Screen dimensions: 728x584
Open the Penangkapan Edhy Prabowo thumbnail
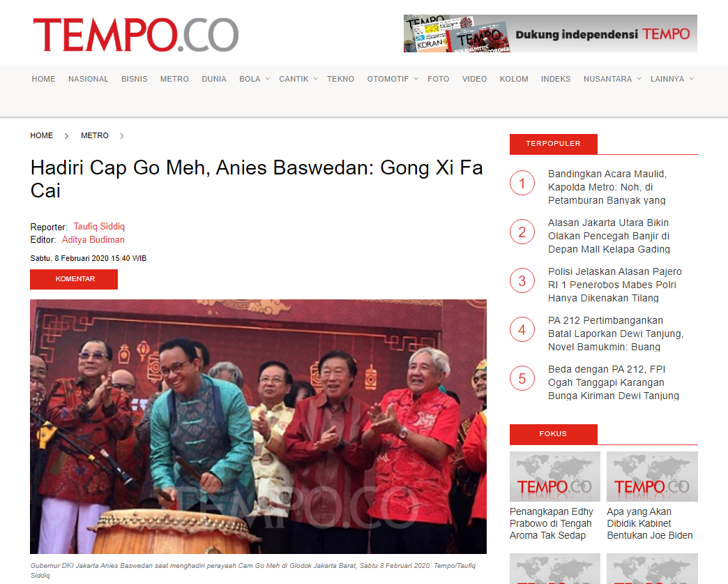pos(555,477)
